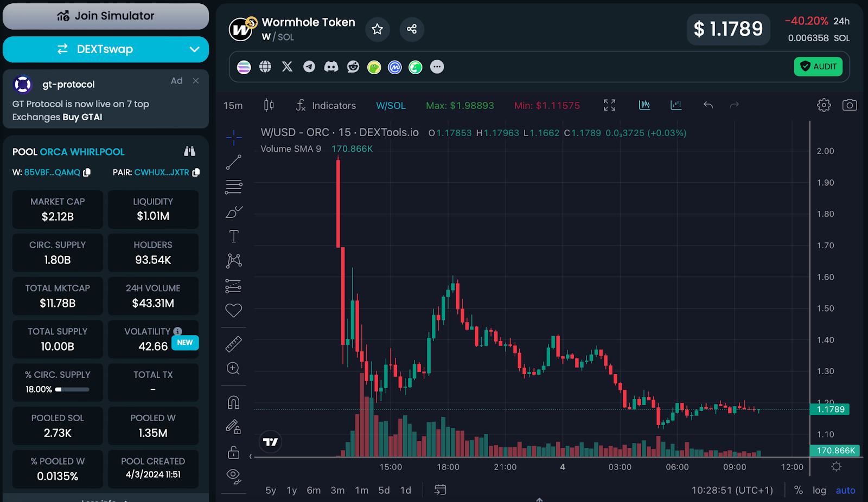Open the 15m time interval dropdown

[x=233, y=106]
